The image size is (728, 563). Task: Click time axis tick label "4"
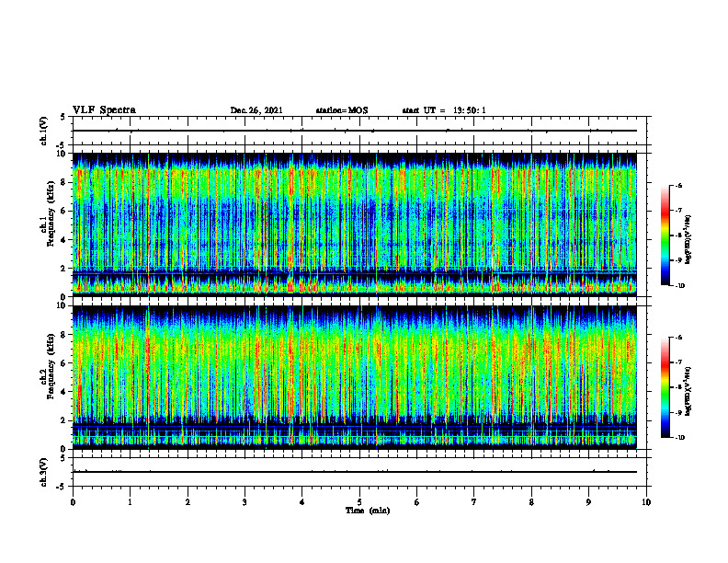click(302, 502)
